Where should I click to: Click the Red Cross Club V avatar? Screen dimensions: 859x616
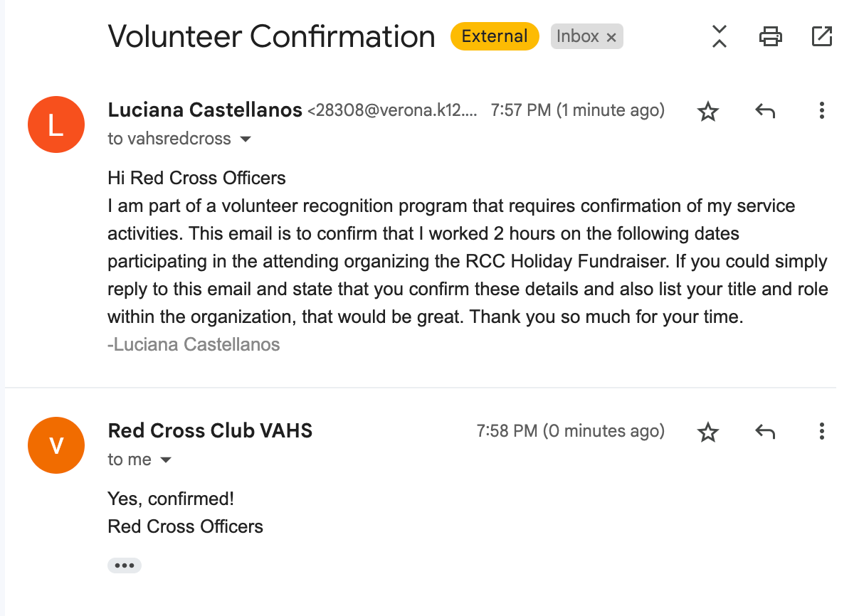pyautogui.click(x=56, y=445)
